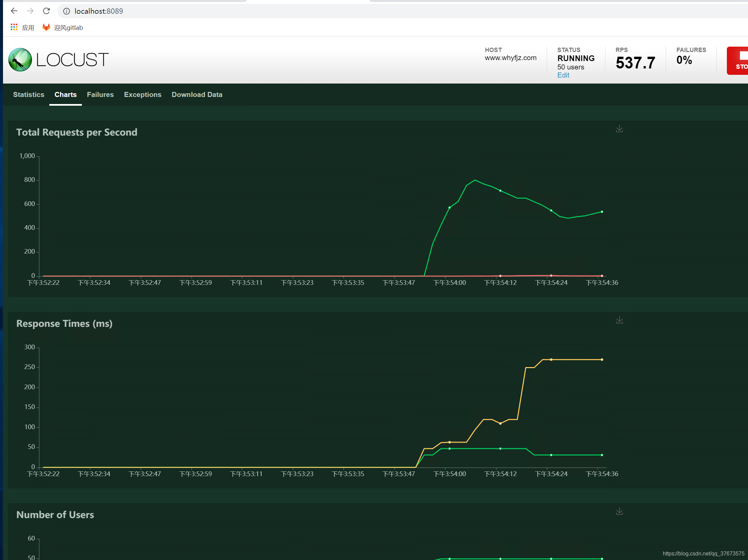Click the browser back arrow

pos(14,11)
